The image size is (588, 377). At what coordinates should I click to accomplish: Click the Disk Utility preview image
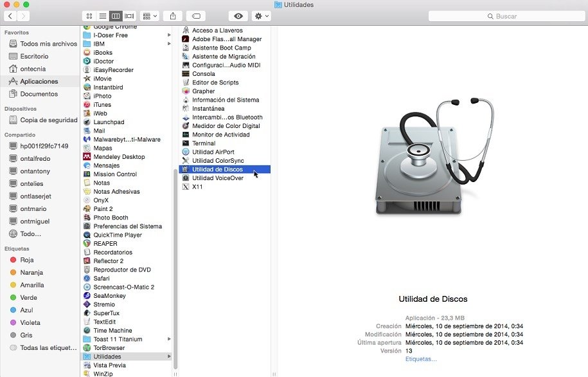pyautogui.click(x=434, y=156)
